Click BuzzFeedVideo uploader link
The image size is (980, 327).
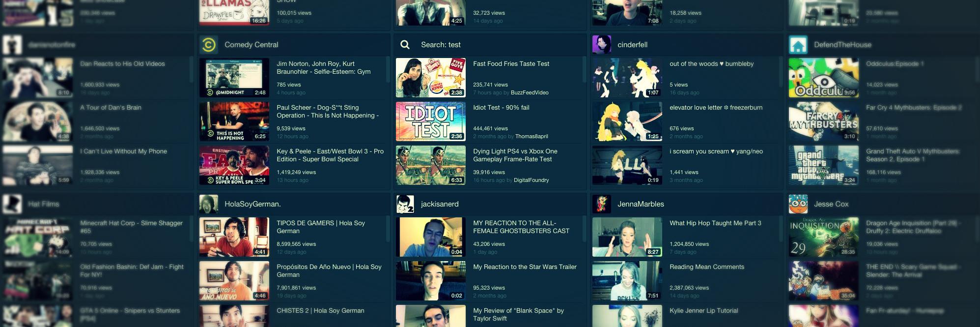[x=530, y=92]
